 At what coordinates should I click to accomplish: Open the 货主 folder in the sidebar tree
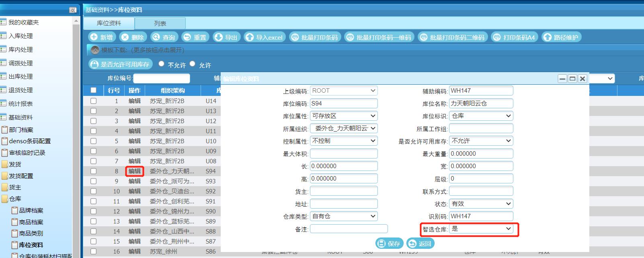(x=15, y=187)
